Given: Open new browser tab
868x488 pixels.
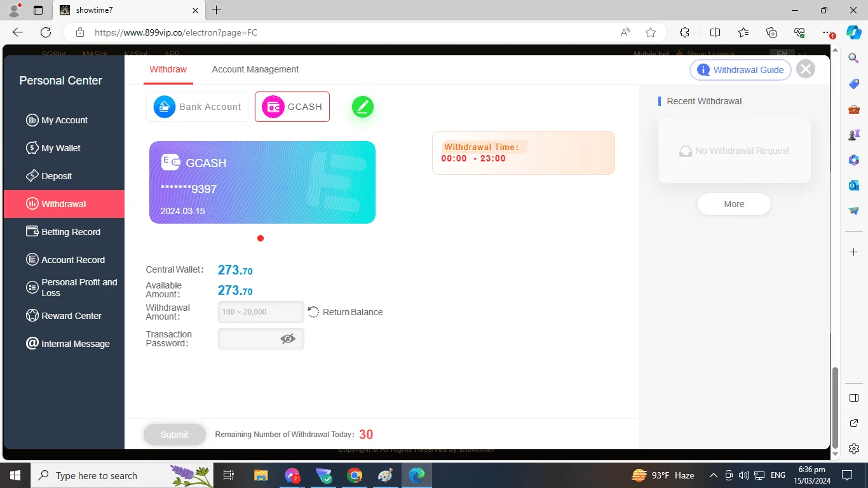Looking at the screenshot, I should click(217, 10).
